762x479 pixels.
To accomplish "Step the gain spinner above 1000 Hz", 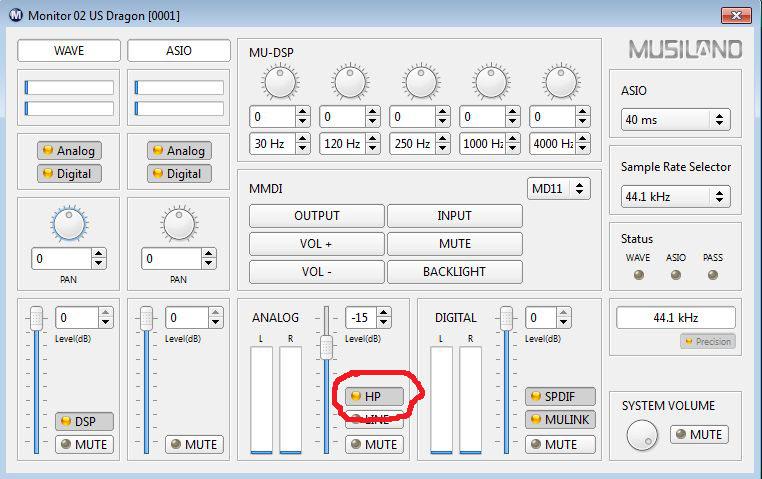I will [x=513, y=117].
